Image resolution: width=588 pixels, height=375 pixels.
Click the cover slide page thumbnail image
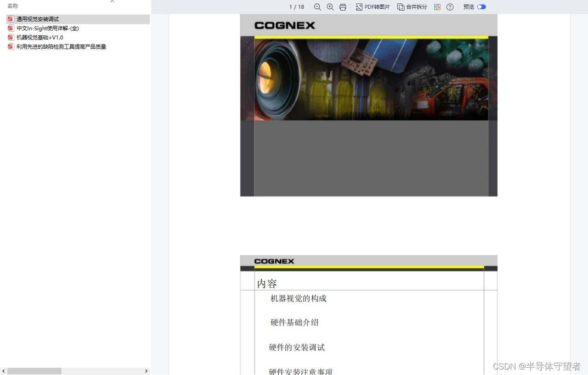[369, 105]
